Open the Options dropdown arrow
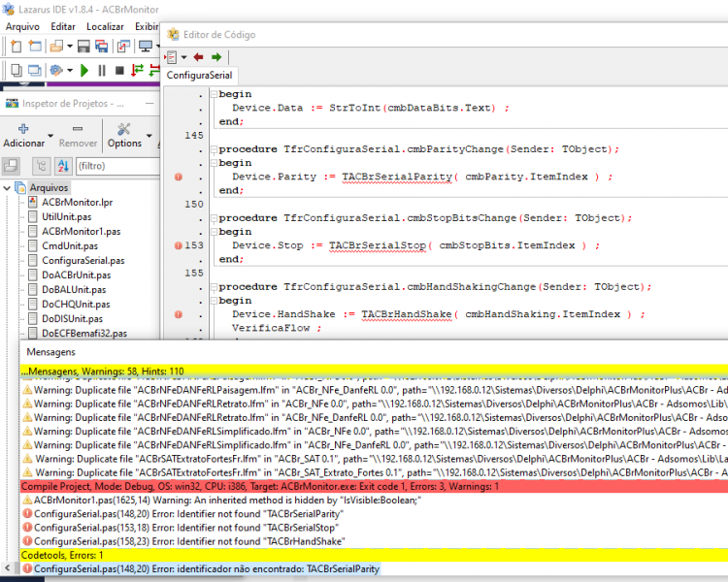The image size is (728, 582). (149, 136)
